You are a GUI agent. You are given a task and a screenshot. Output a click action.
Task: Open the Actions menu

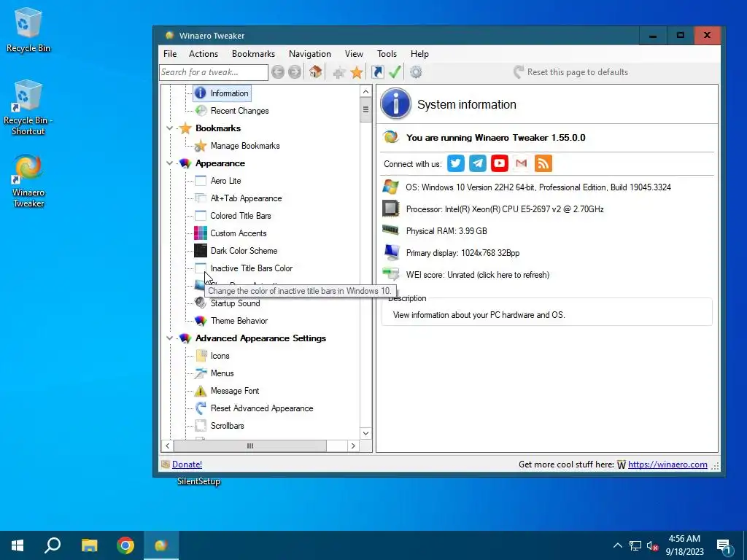pos(204,54)
